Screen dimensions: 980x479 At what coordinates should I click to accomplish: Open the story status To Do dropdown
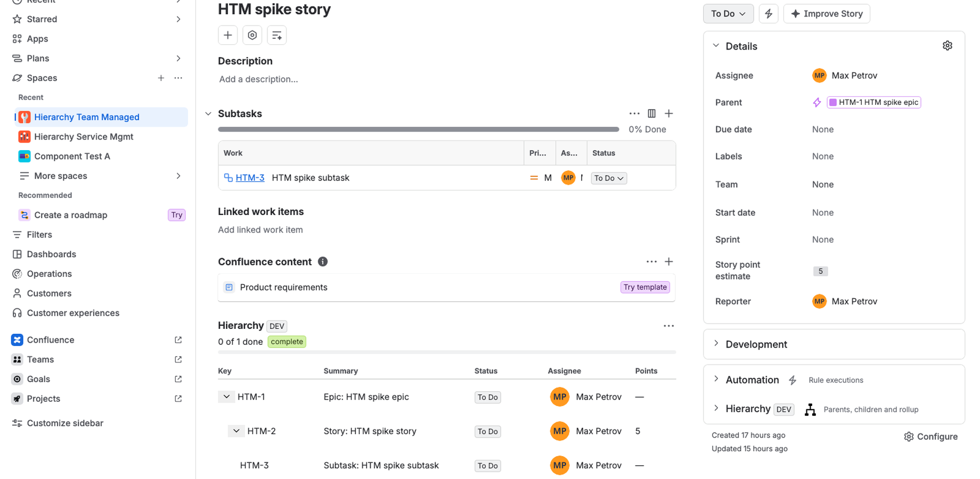(728, 14)
